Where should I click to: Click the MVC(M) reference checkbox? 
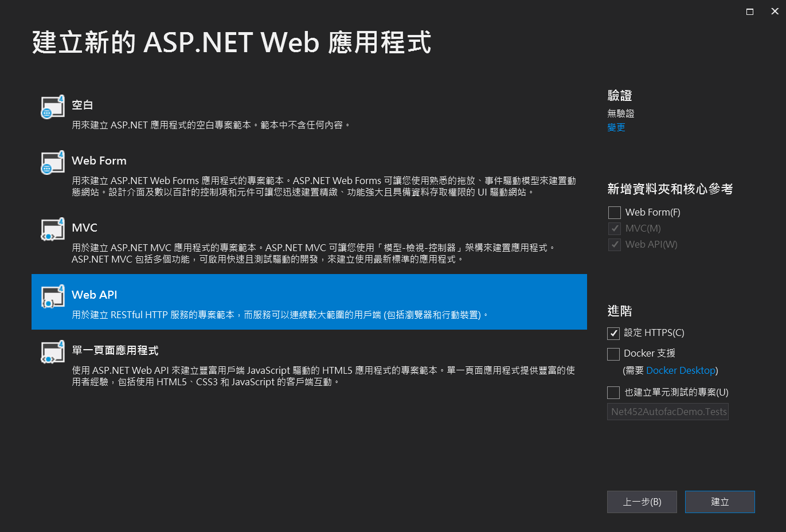pyautogui.click(x=615, y=229)
